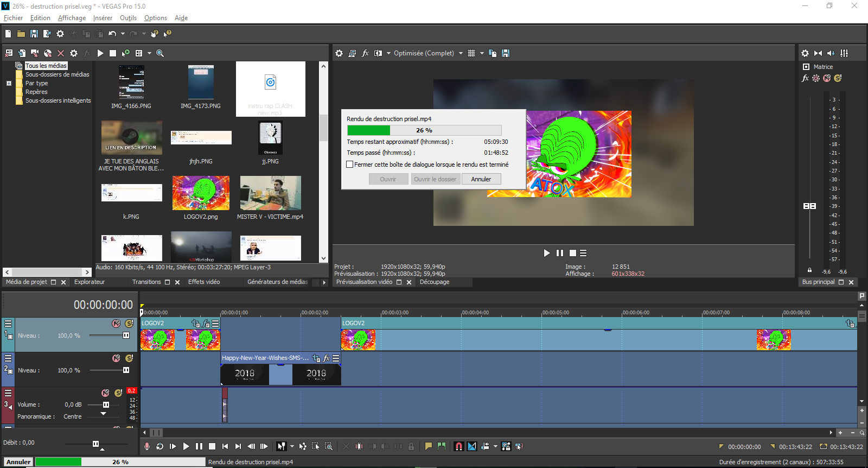Viewport: 868px width, 468px height.
Task: Click Annuler button in the render dialog
Action: coord(481,179)
